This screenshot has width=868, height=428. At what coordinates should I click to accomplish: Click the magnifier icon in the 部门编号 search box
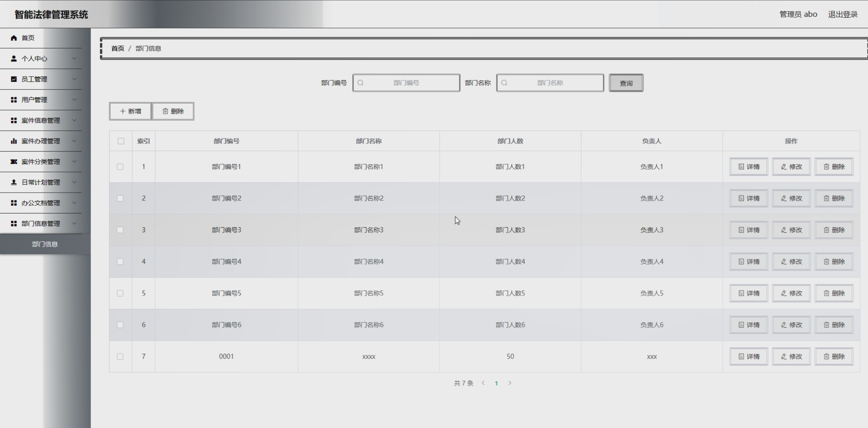(360, 83)
